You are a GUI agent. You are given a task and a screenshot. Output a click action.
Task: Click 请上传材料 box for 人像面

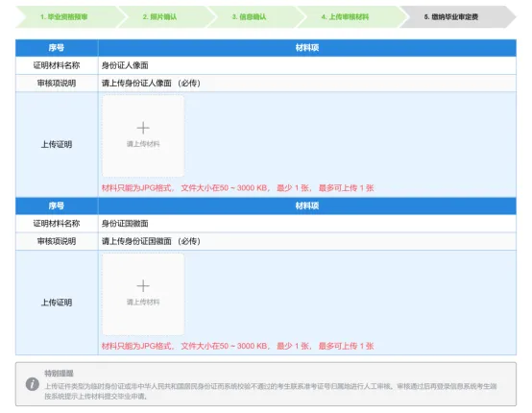(x=143, y=135)
